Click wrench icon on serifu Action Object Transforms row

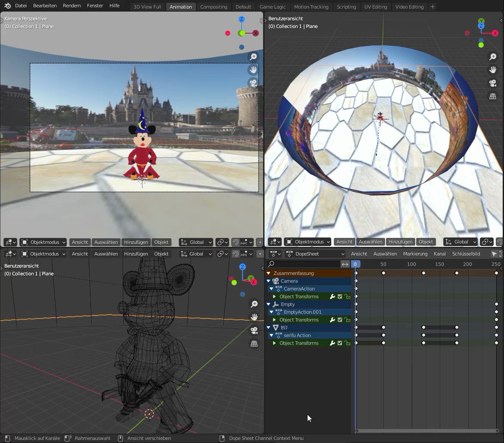click(333, 343)
